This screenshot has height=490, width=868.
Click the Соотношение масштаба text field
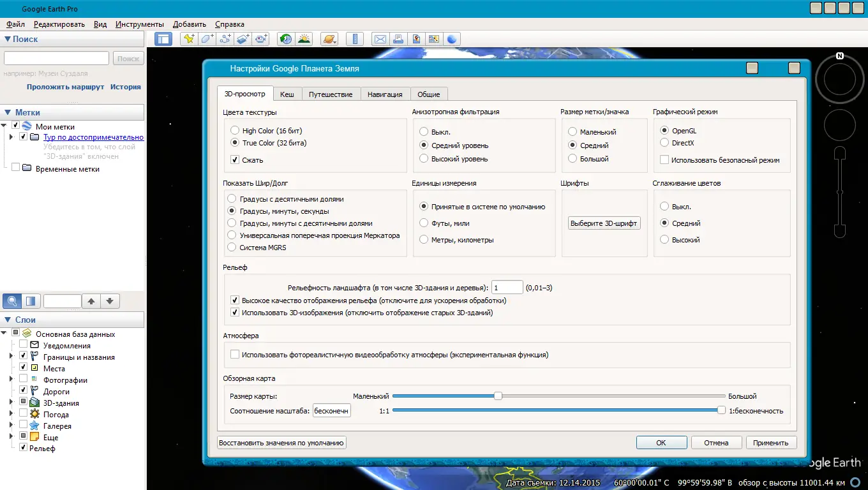(x=331, y=411)
